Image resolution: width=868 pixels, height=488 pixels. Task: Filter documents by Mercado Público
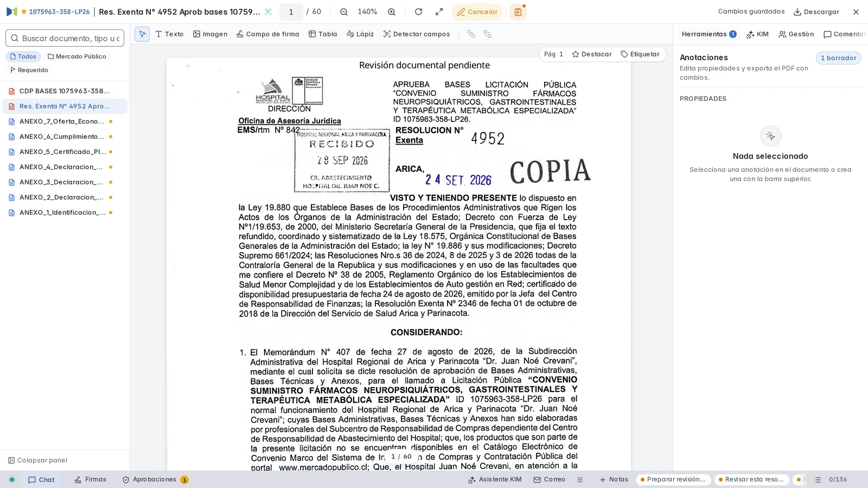pos(76,56)
